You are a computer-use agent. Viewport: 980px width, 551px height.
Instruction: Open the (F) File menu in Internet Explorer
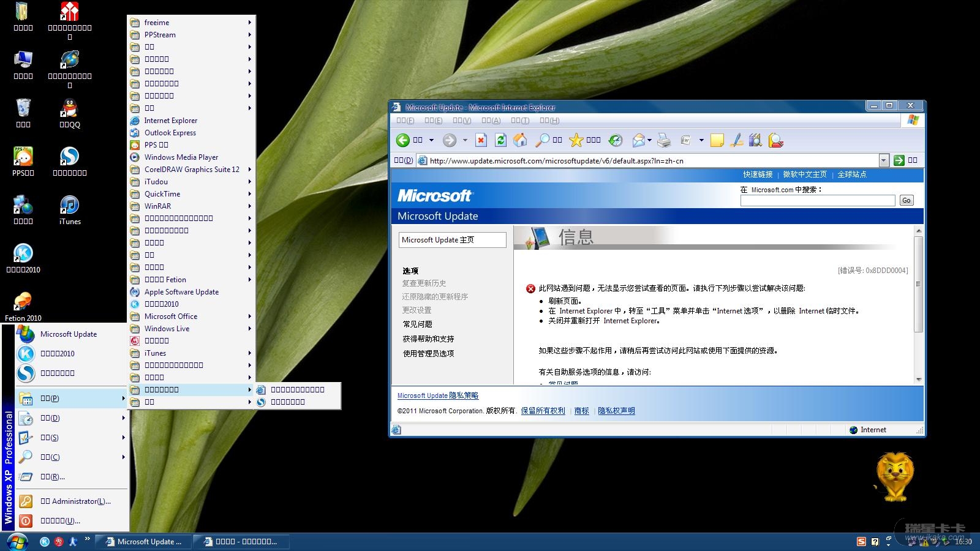point(405,121)
